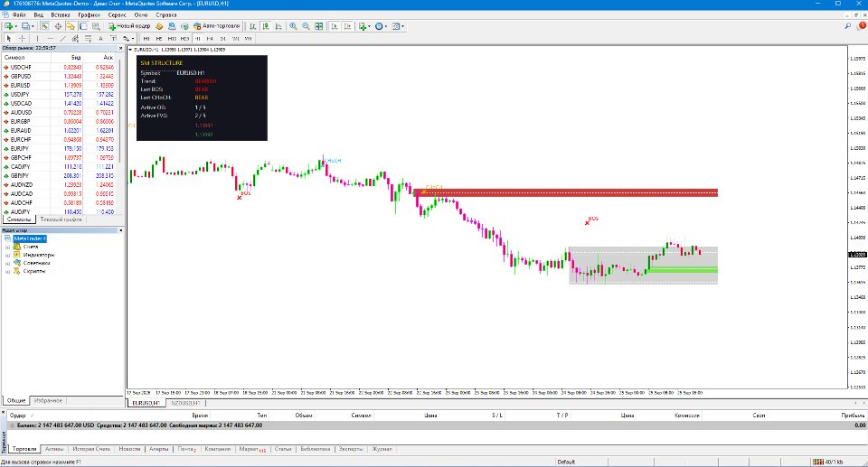Open the Файл menu
This screenshot has height=467, width=868.
[19, 15]
